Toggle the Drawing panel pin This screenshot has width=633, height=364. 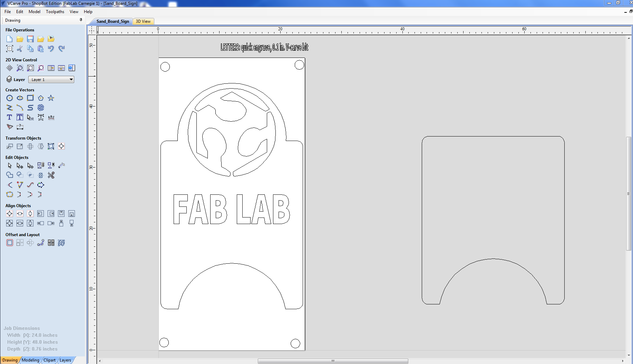click(x=81, y=20)
